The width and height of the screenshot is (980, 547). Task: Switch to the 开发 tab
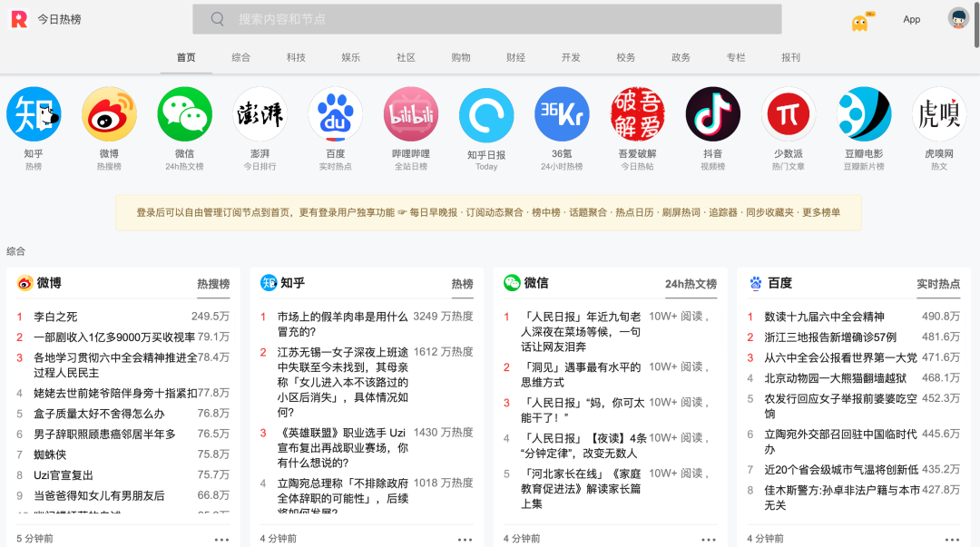click(572, 57)
